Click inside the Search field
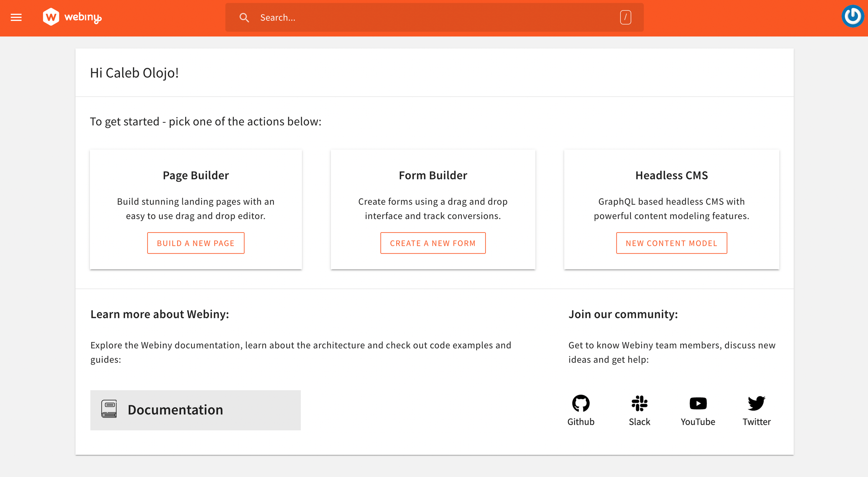Screen dimensions: 868x477 pos(373,17)
